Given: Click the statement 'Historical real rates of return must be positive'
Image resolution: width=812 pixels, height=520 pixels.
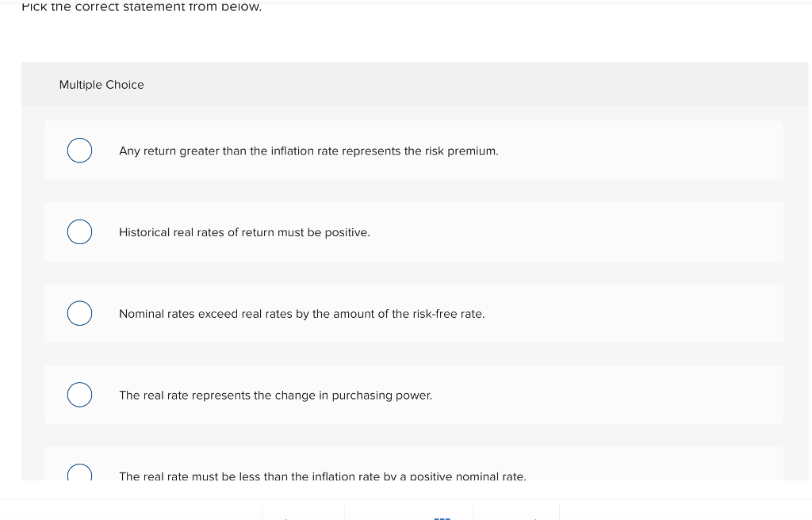Looking at the screenshot, I should [244, 232].
